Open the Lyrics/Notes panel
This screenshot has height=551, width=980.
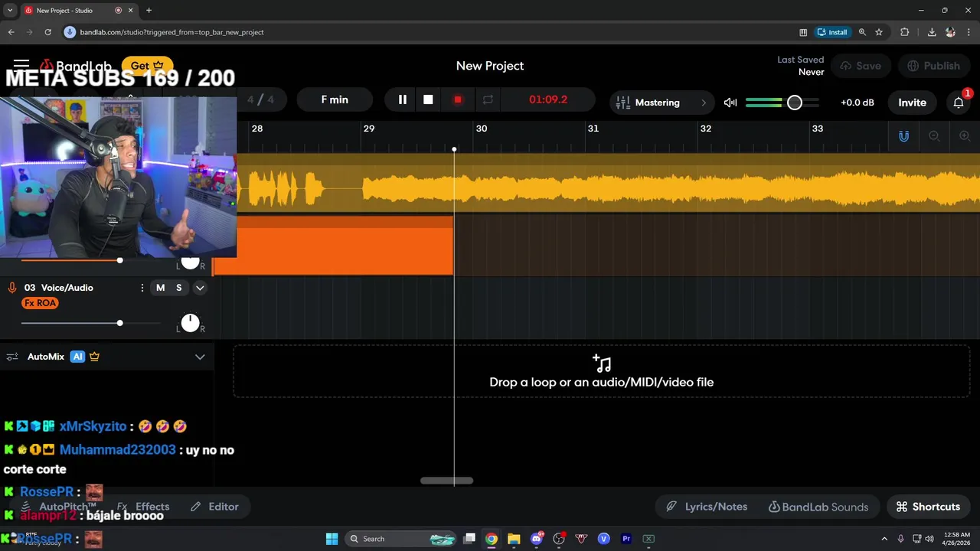point(706,507)
